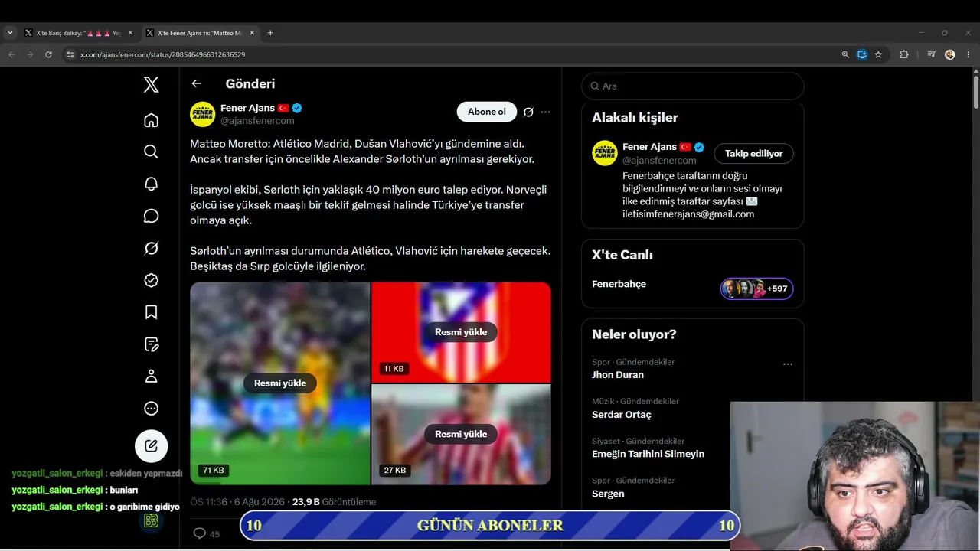Click the Grok icon next to Abone ol
The image size is (980, 551).
point(528,112)
